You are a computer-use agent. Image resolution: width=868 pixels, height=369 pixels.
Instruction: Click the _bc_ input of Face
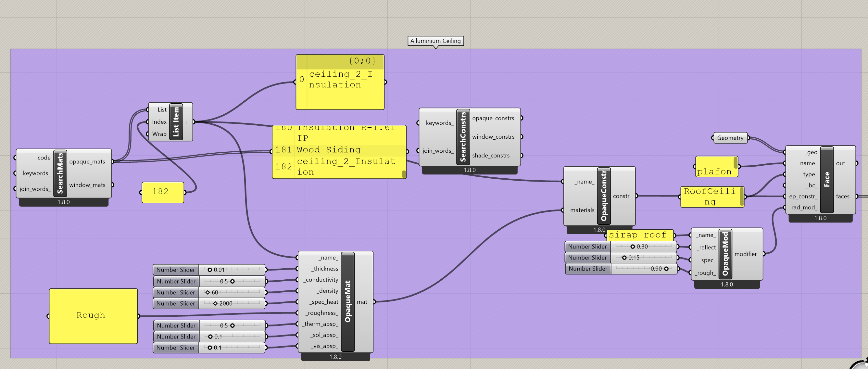click(811, 185)
